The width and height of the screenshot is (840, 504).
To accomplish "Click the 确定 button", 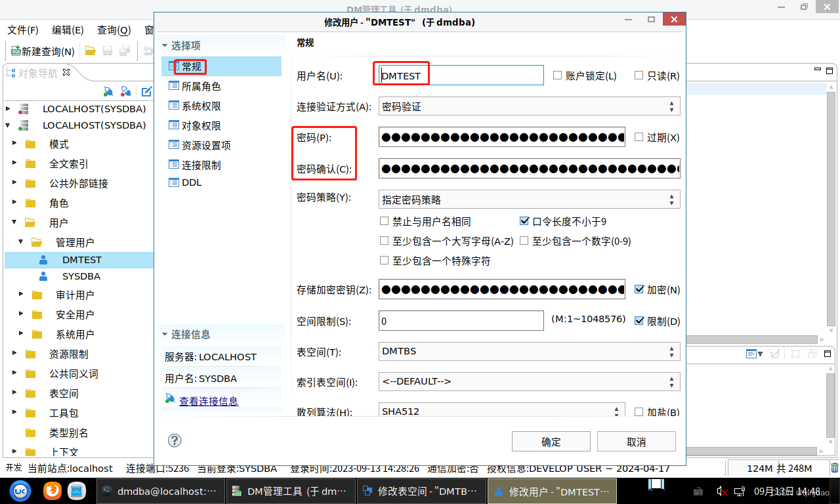I will pos(551,442).
